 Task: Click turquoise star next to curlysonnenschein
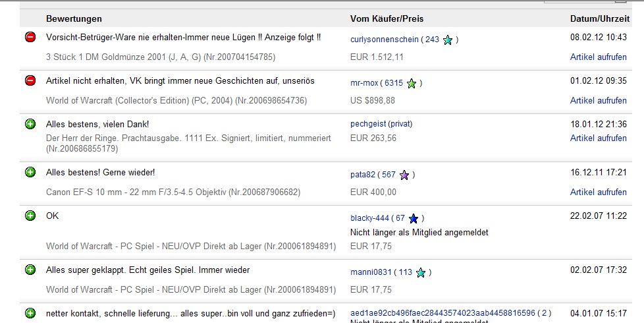tap(448, 40)
